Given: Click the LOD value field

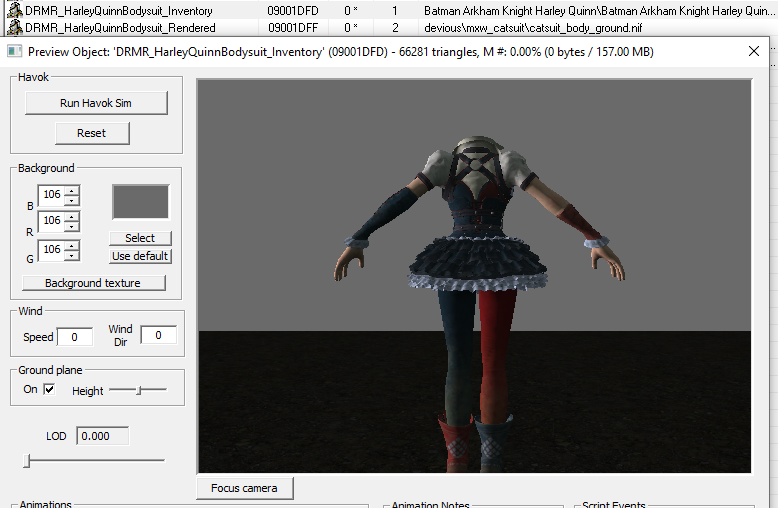Looking at the screenshot, I should pyautogui.click(x=103, y=436).
